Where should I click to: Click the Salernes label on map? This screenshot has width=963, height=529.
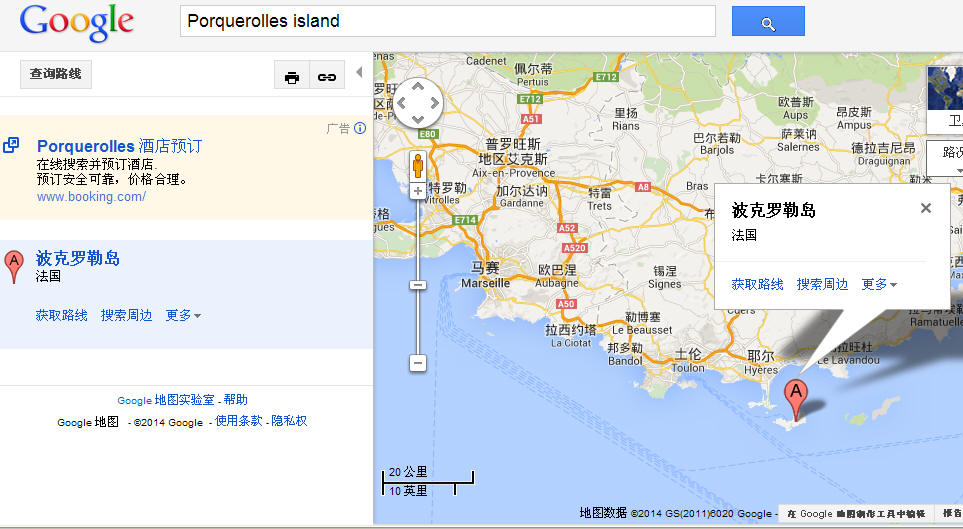798,147
